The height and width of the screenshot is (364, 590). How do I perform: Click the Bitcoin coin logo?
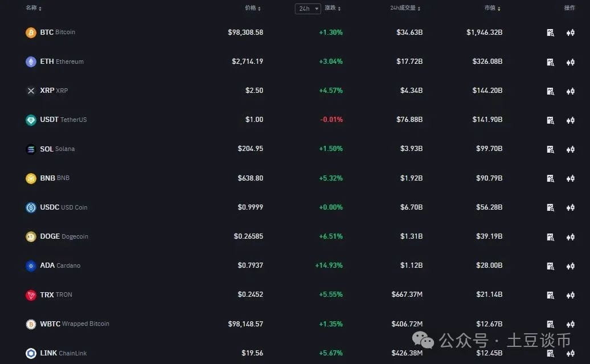tap(31, 32)
